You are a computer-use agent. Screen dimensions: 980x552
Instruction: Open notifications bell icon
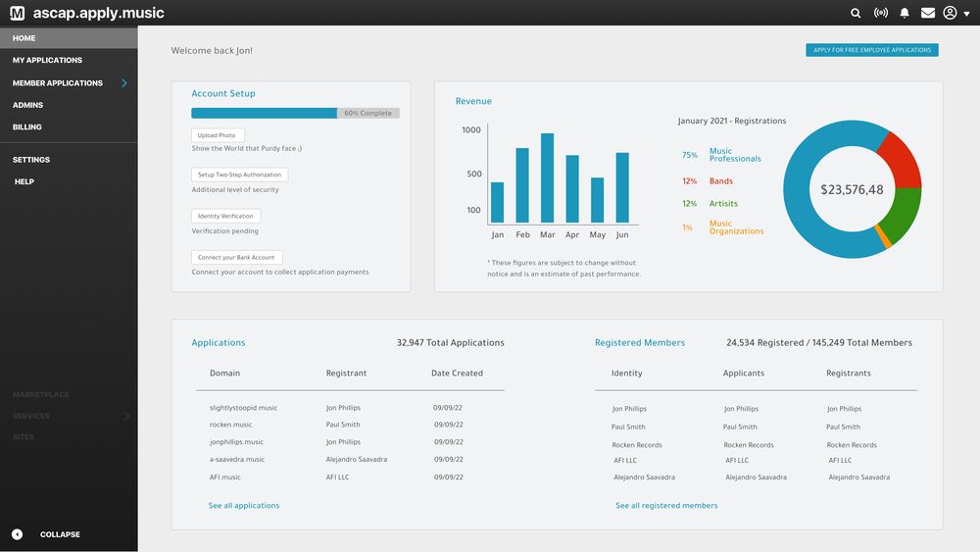(x=905, y=13)
